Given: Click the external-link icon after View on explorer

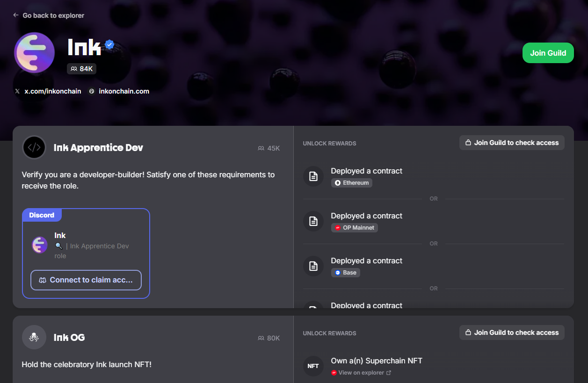Looking at the screenshot, I should (x=389, y=373).
